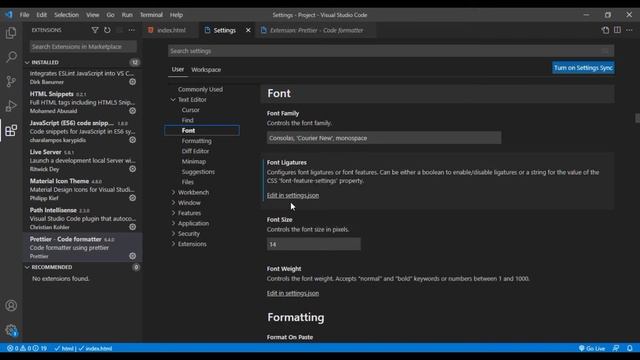Refresh the extensions list
Image resolution: width=640 pixels, height=360 pixels.
(107, 30)
